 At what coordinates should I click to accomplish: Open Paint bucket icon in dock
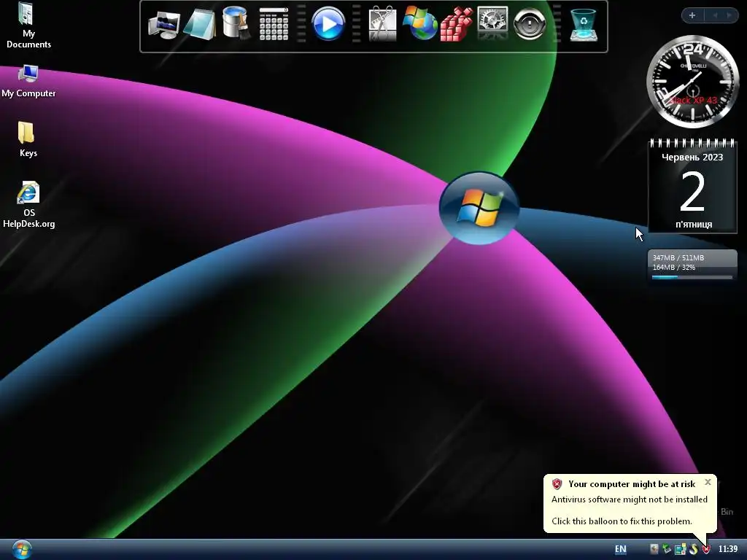236,23
